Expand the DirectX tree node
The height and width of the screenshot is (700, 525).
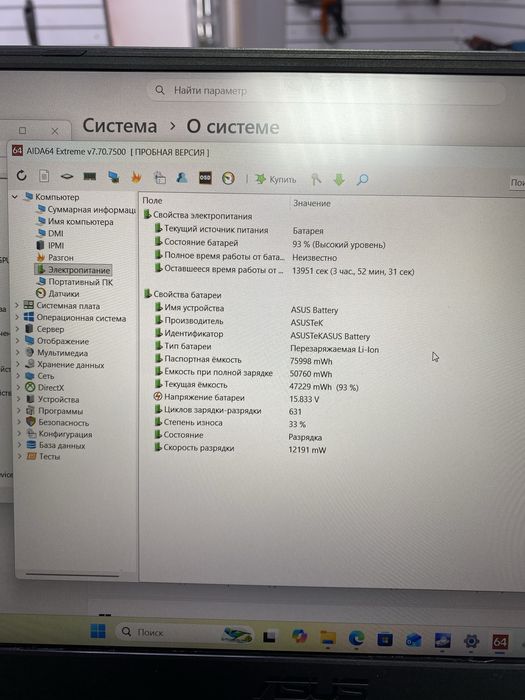[x=18, y=388]
